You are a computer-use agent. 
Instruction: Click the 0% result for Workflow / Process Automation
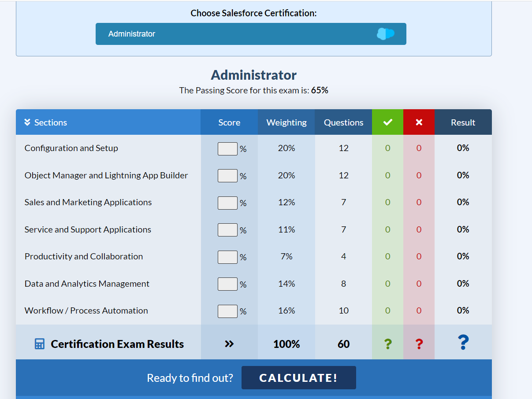coord(463,310)
